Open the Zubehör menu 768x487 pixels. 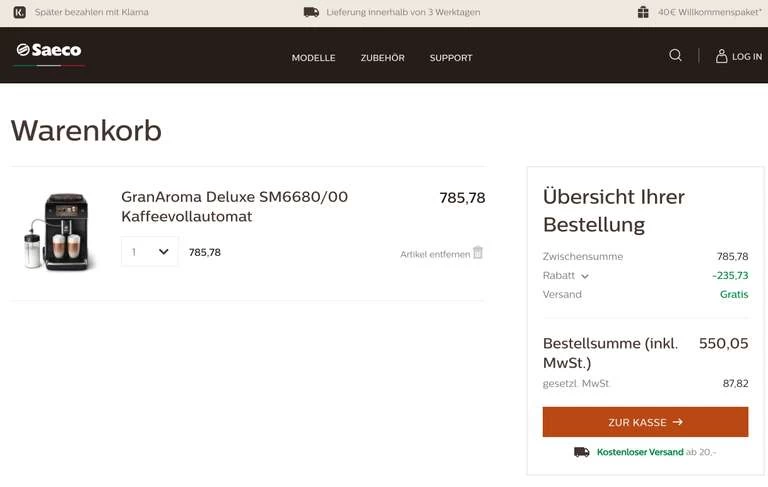pyautogui.click(x=382, y=58)
